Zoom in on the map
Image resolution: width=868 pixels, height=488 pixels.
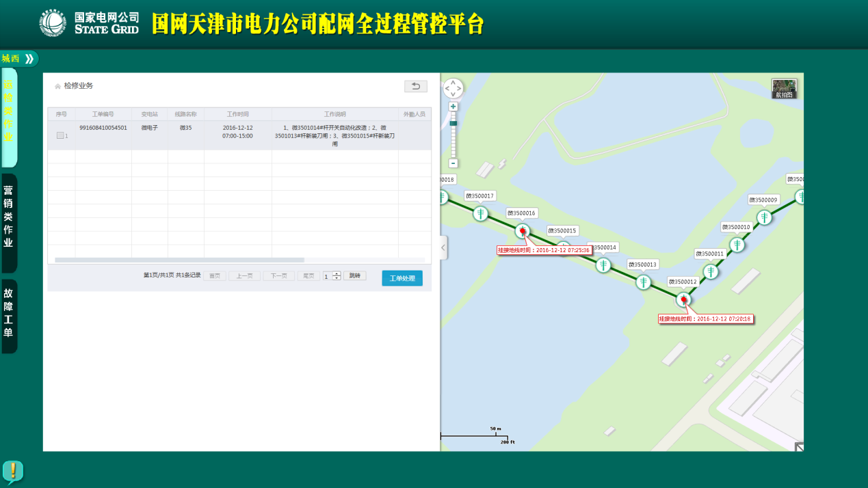(x=453, y=107)
